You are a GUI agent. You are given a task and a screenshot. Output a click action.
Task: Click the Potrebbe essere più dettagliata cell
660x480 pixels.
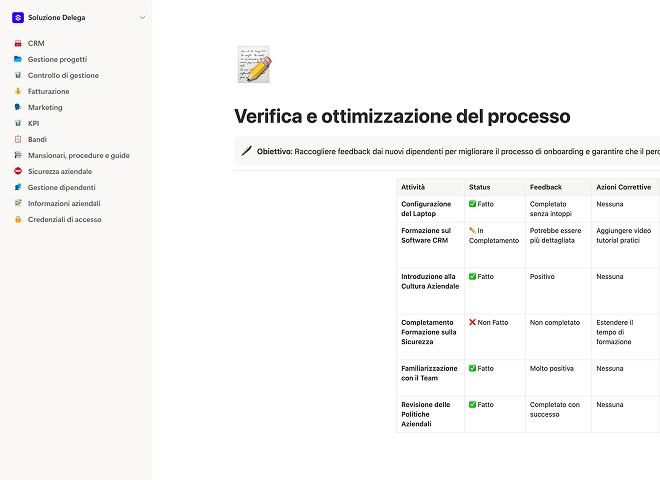[x=558, y=245]
